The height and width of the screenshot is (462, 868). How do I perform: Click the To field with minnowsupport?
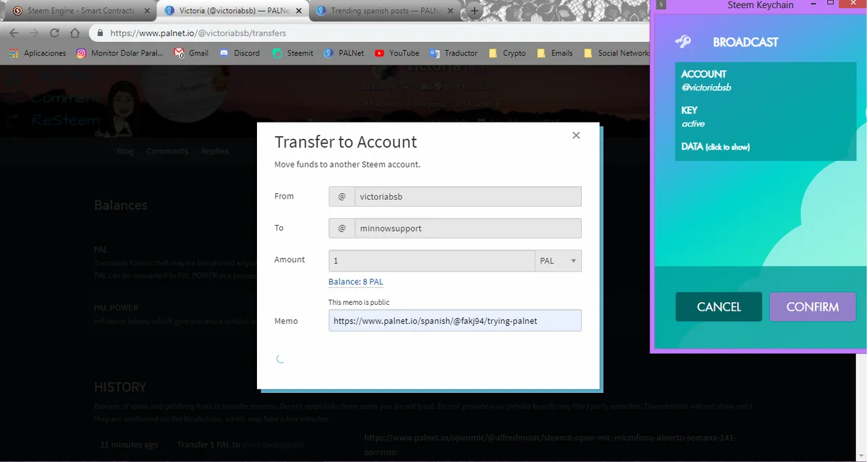(468, 228)
